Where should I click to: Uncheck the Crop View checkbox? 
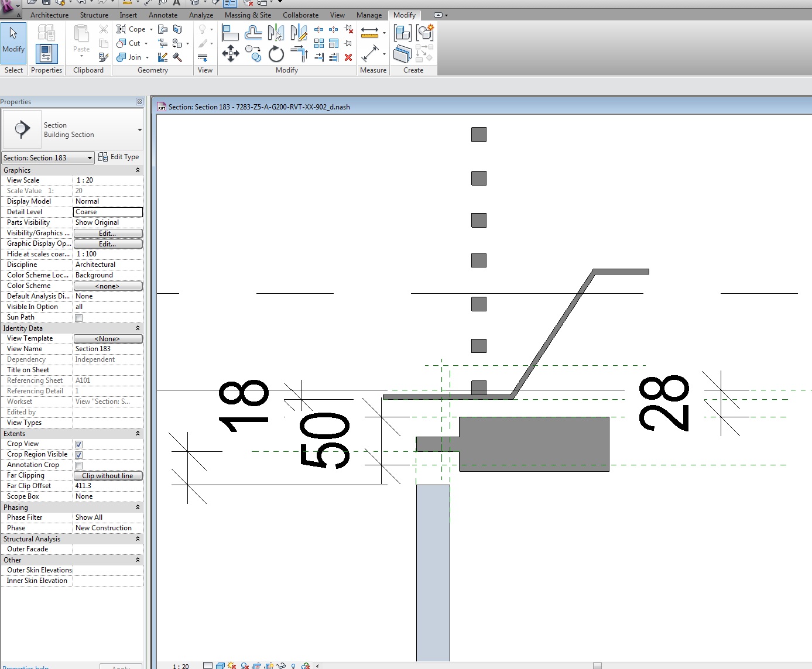(78, 444)
